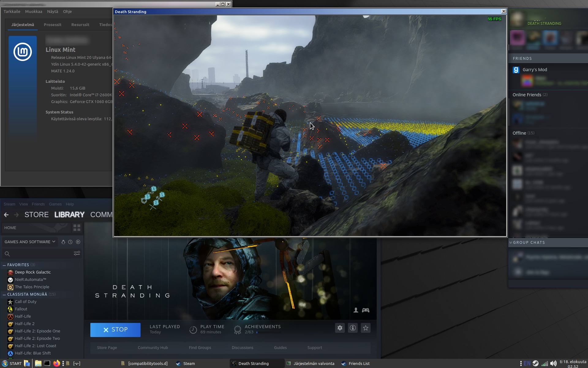Go to Steam LIBRARY section
This screenshot has height=368, width=588.
pos(70,215)
